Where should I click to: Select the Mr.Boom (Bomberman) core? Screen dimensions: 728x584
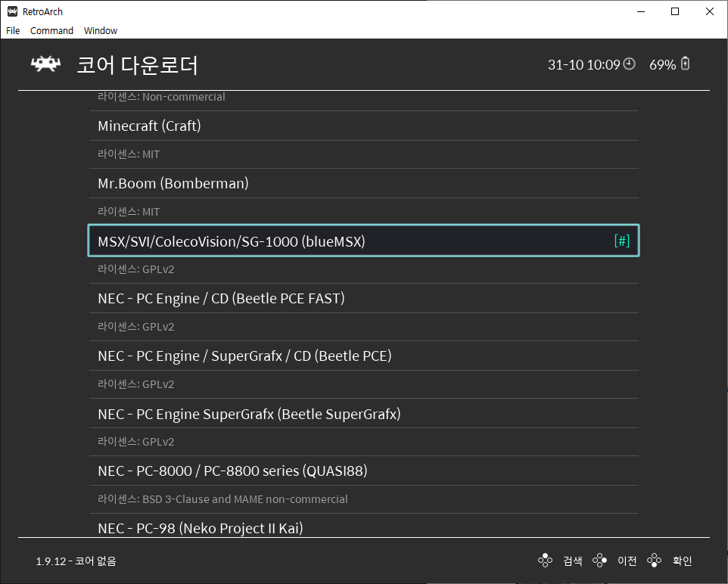pos(364,183)
